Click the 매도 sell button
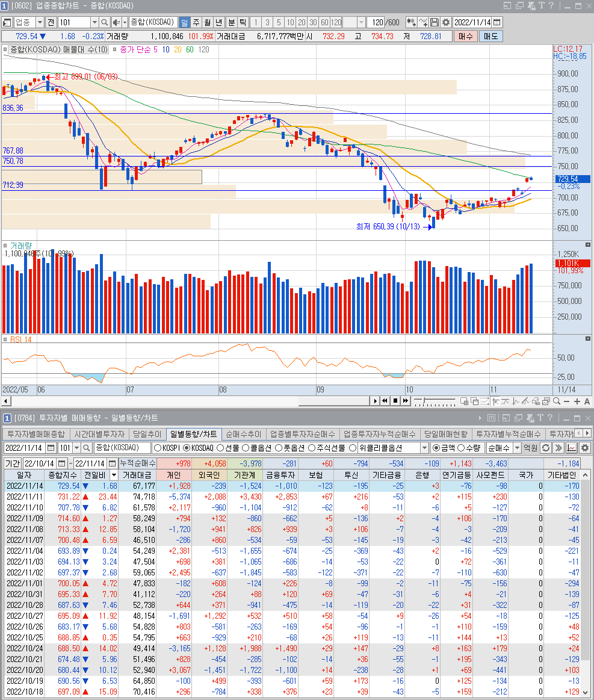The image size is (594, 700). [x=490, y=36]
